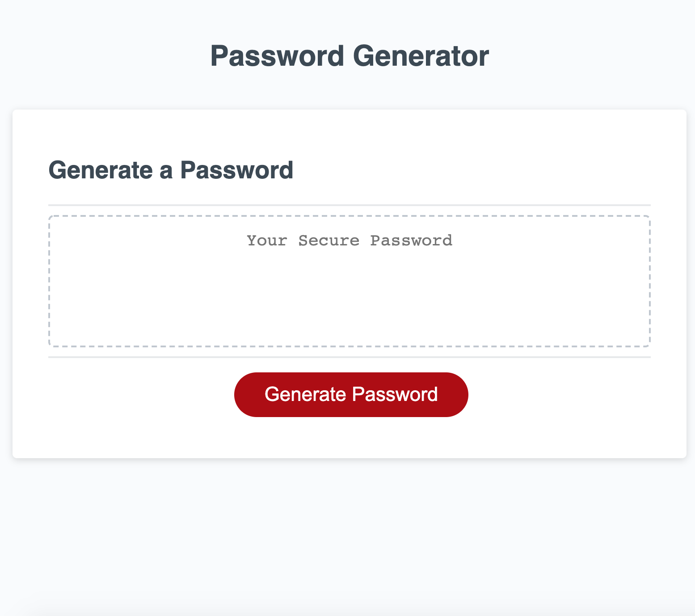The height and width of the screenshot is (616, 695).
Task: Click the word Password in the page title
Action: (277, 56)
